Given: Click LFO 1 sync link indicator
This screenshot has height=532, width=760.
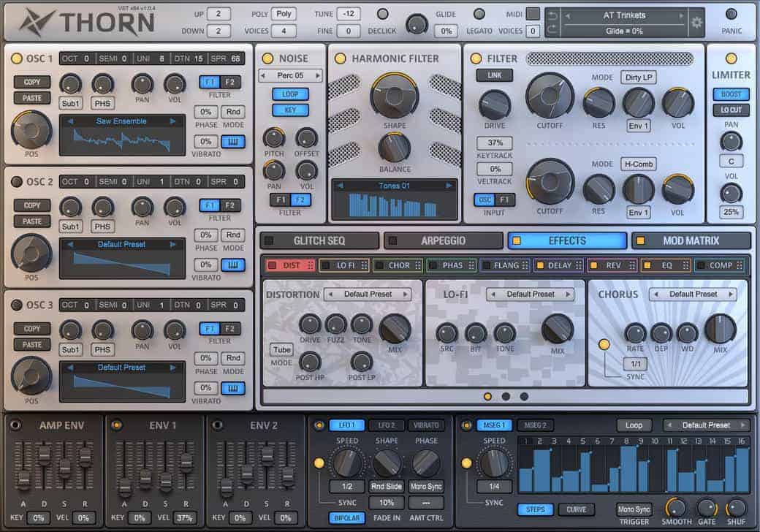Looking at the screenshot, I should coord(319,463).
